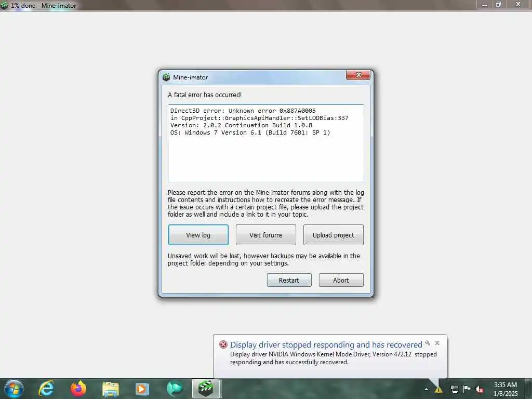Click the Direct3D error line in the error box

pos(243,111)
